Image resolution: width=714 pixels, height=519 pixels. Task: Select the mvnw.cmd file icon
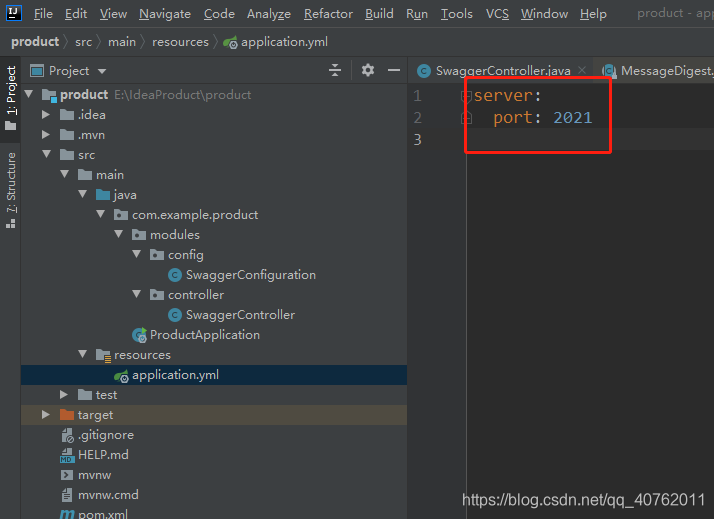click(x=66, y=495)
